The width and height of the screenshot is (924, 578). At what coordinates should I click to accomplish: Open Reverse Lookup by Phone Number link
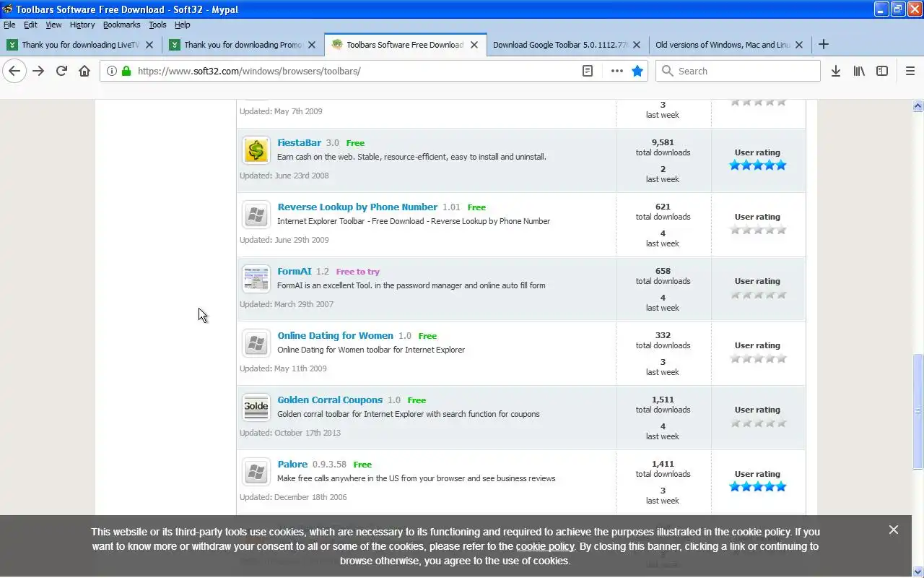[x=357, y=207]
